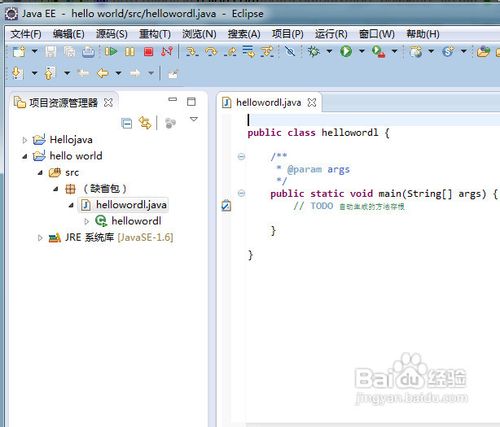Viewport: 500px width, 427px height.
Task: Open the 重构(T) menu
Action: coord(155,34)
